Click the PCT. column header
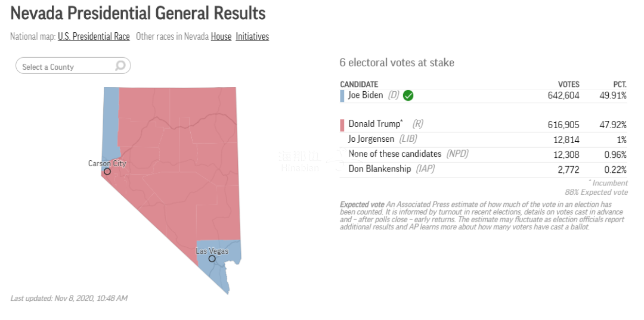 [620, 85]
